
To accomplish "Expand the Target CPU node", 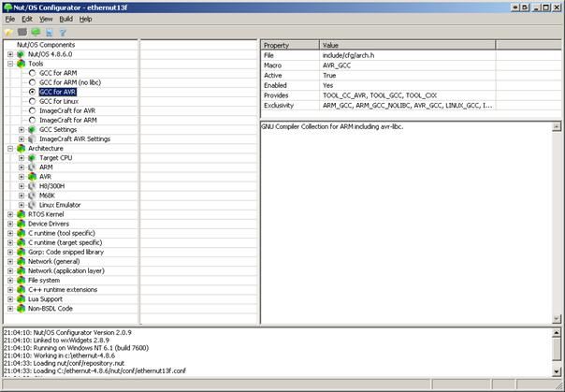I will (22, 158).
